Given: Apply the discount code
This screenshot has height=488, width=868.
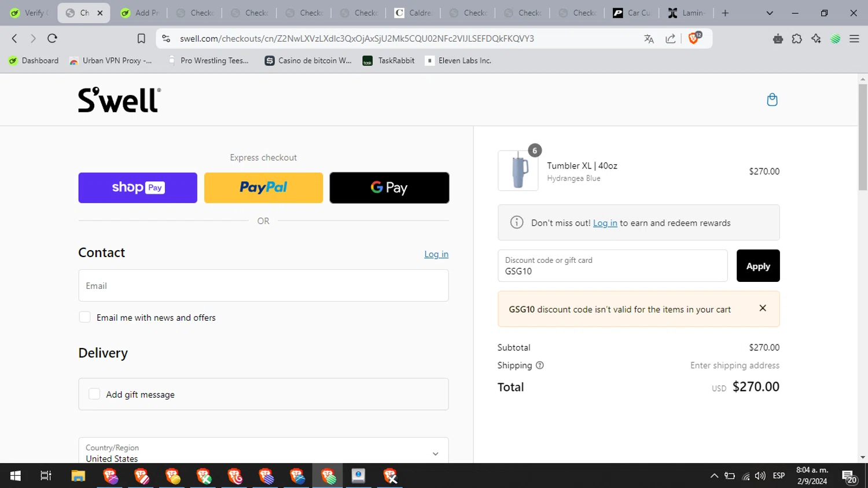Looking at the screenshot, I should 758,266.
